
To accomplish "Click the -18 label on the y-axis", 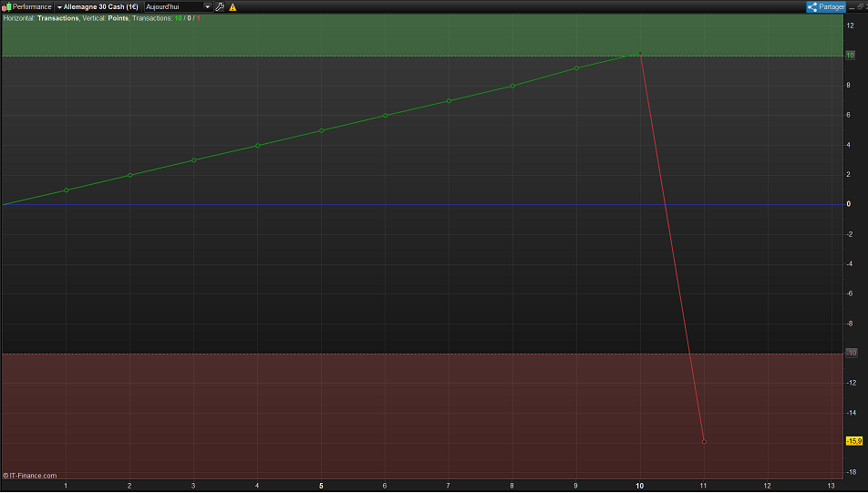I will pos(851,472).
